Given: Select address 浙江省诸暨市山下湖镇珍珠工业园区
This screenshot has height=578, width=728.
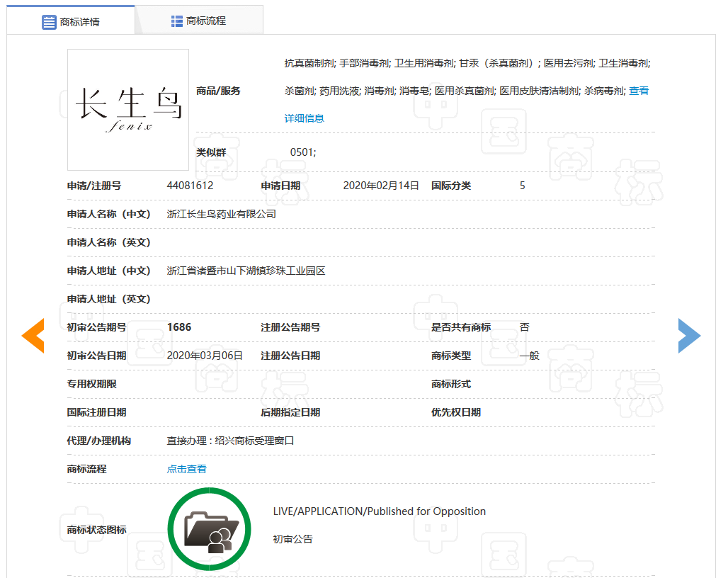Looking at the screenshot, I should 246,271.
